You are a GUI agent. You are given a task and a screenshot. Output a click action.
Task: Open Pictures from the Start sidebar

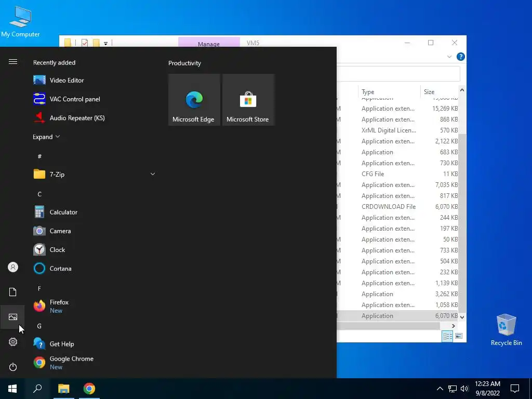[x=13, y=317]
